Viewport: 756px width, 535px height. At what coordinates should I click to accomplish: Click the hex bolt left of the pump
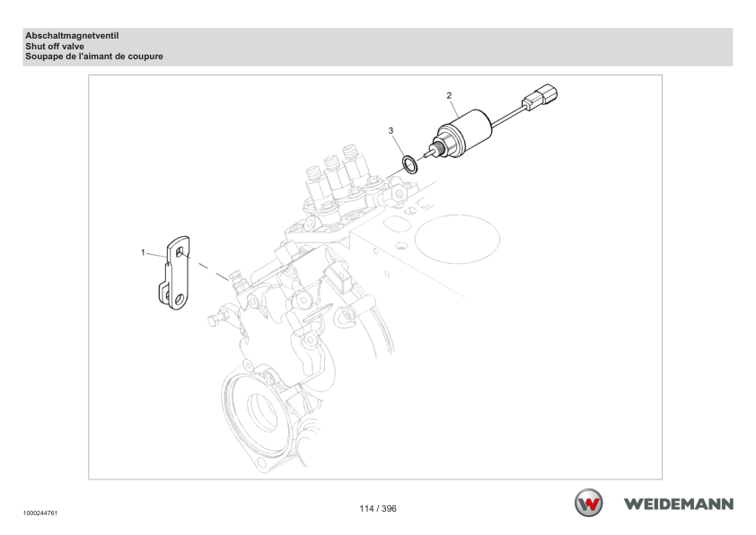(x=218, y=318)
